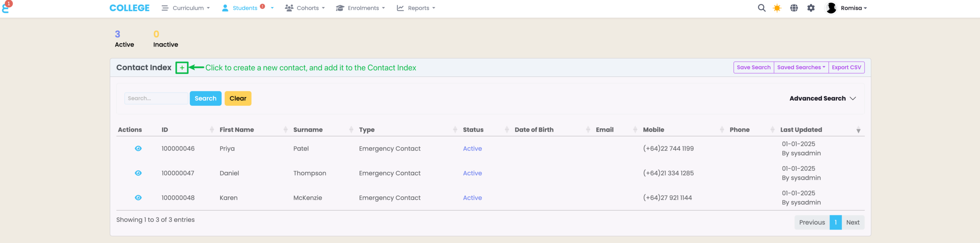The image size is (980, 243).
Task: Click the notification logo with badge
Action: pyautogui.click(x=6, y=7)
